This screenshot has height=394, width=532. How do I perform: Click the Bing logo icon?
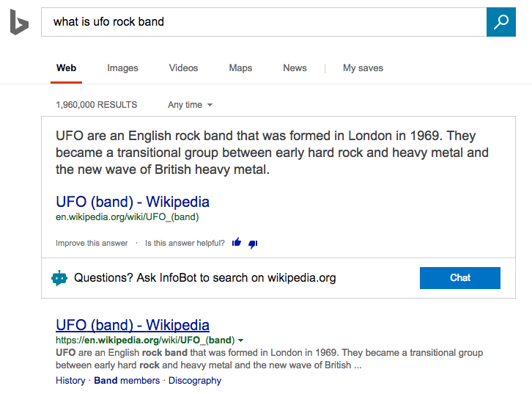coord(19,22)
